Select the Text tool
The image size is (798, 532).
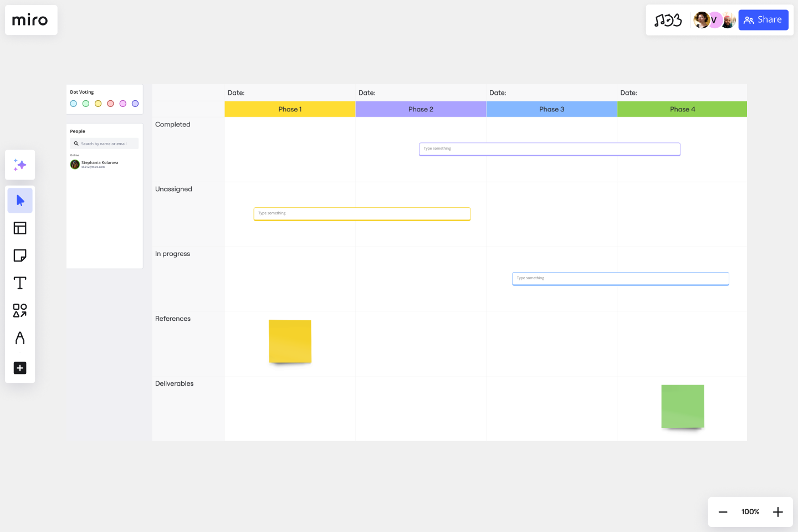coord(20,283)
